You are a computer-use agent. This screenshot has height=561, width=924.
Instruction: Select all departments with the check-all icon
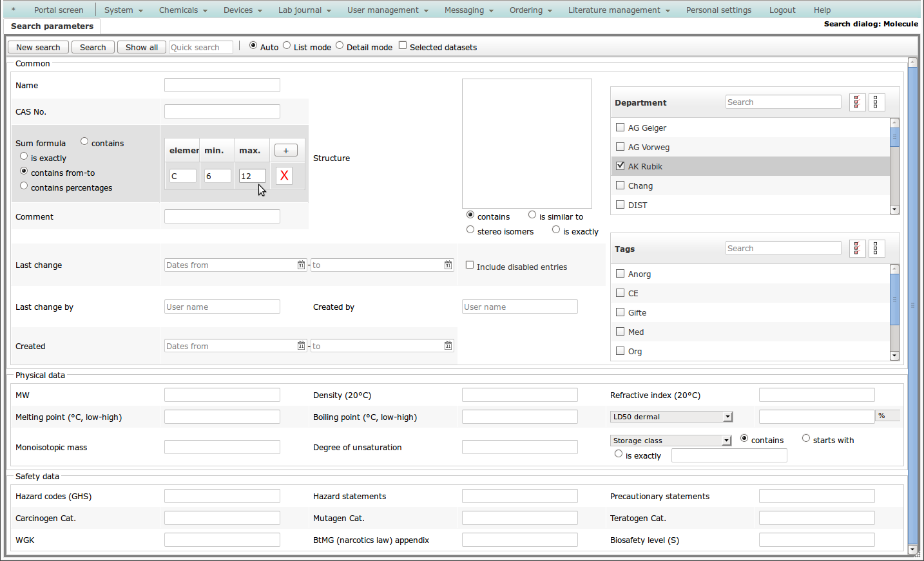(857, 102)
